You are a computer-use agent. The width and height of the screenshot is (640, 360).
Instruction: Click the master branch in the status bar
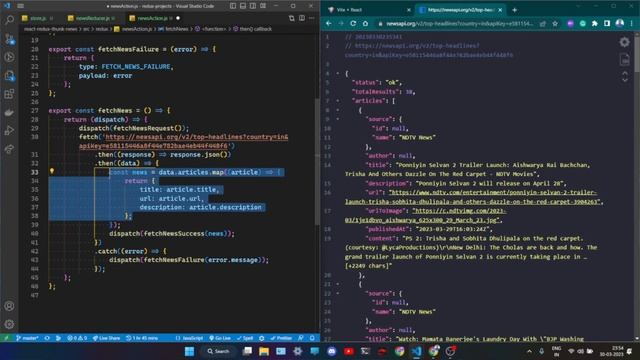(27, 338)
